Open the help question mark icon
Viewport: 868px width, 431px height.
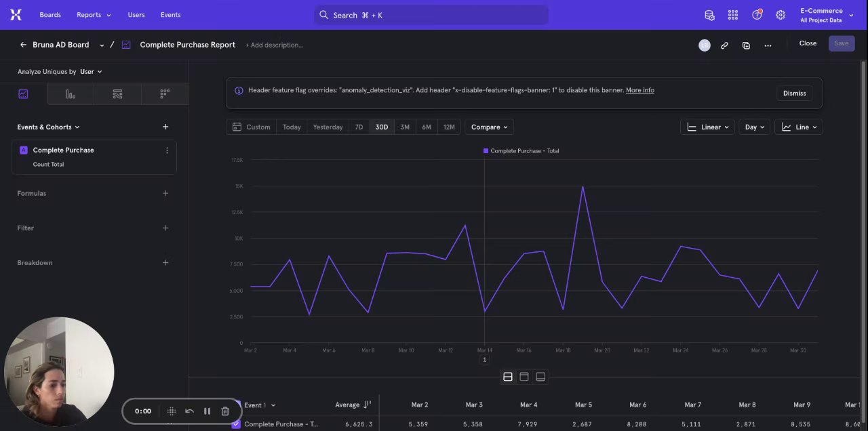[757, 15]
